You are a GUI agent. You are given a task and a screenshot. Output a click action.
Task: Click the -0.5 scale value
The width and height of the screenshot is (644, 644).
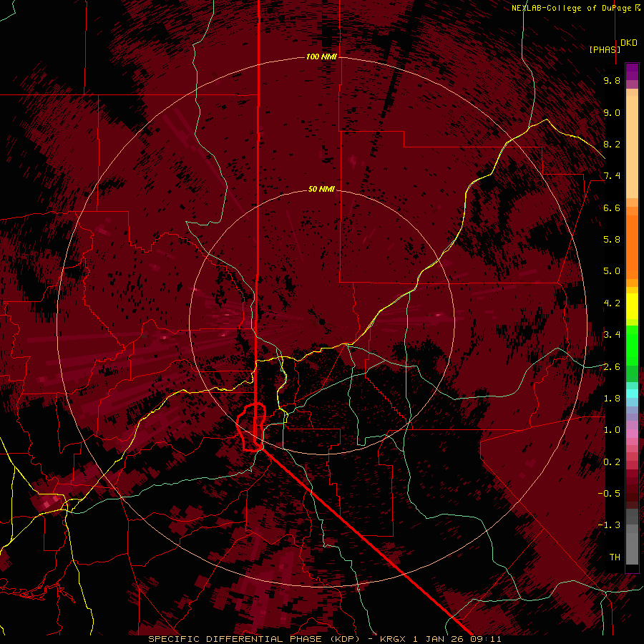pyautogui.click(x=609, y=494)
